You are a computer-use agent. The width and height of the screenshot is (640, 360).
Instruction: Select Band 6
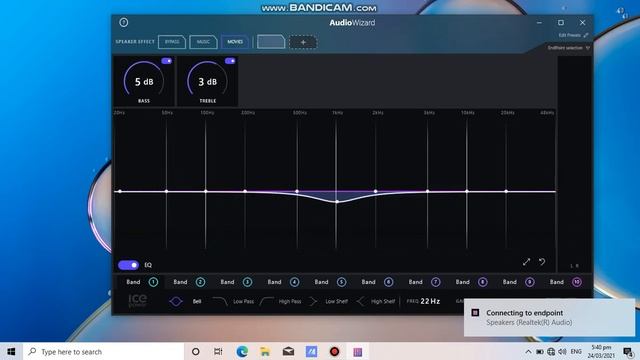[377, 282]
